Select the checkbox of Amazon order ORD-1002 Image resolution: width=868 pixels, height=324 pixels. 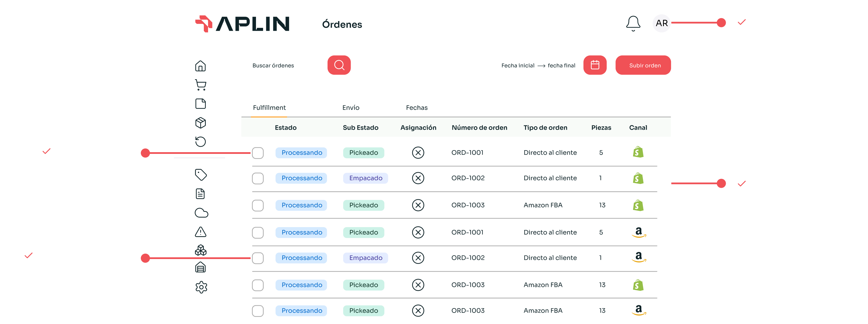258,258
